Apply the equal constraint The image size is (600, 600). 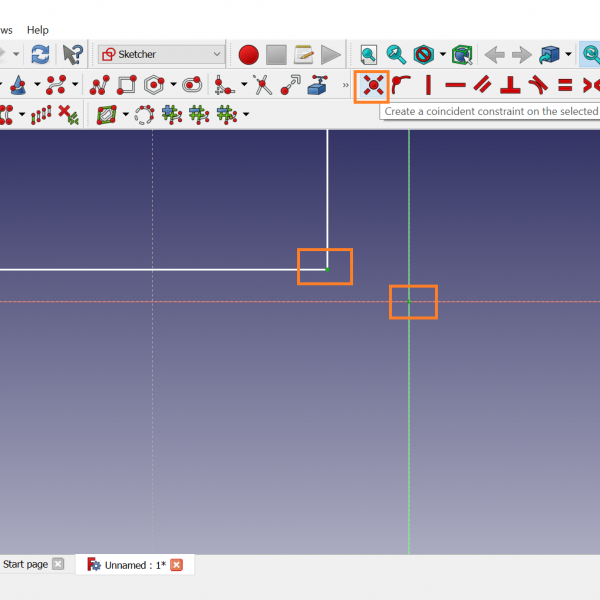pyautogui.click(x=565, y=85)
